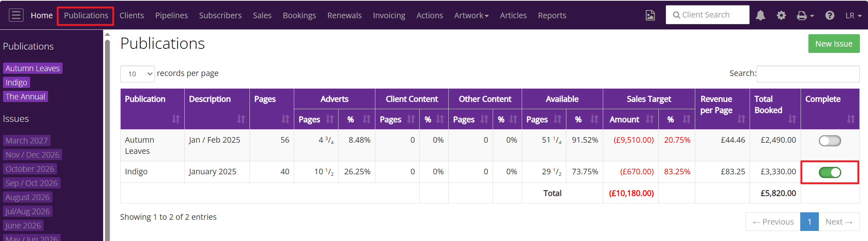Sort by the Total Booked column
This screenshot has width=868, height=241.
tap(775, 109)
